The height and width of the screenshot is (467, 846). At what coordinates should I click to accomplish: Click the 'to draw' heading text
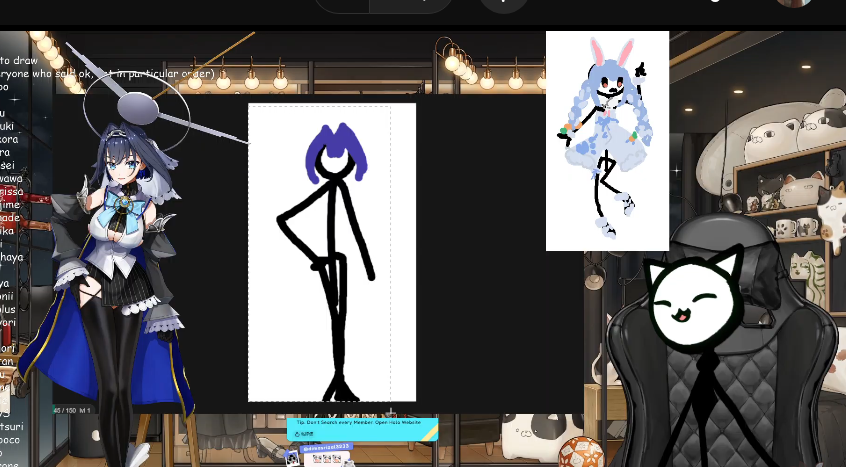pyautogui.click(x=19, y=60)
